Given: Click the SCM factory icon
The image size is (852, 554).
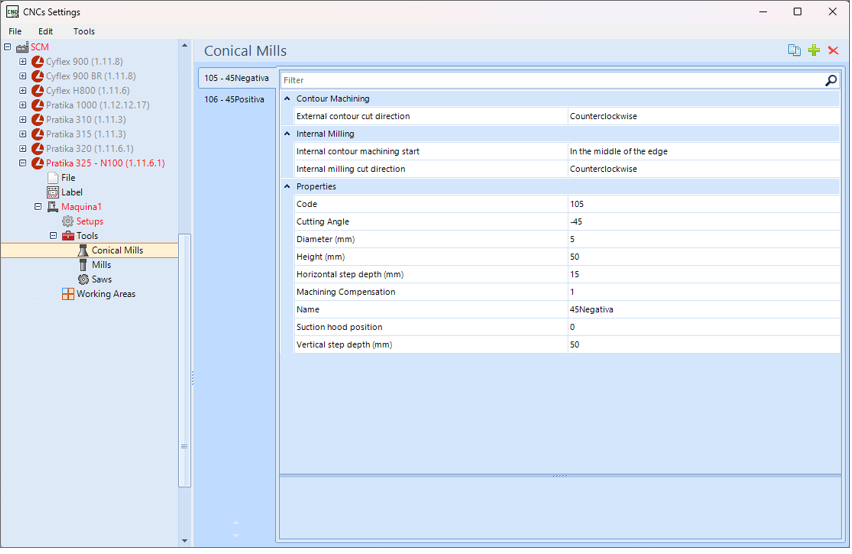Looking at the screenshot, I should [22, 47].
